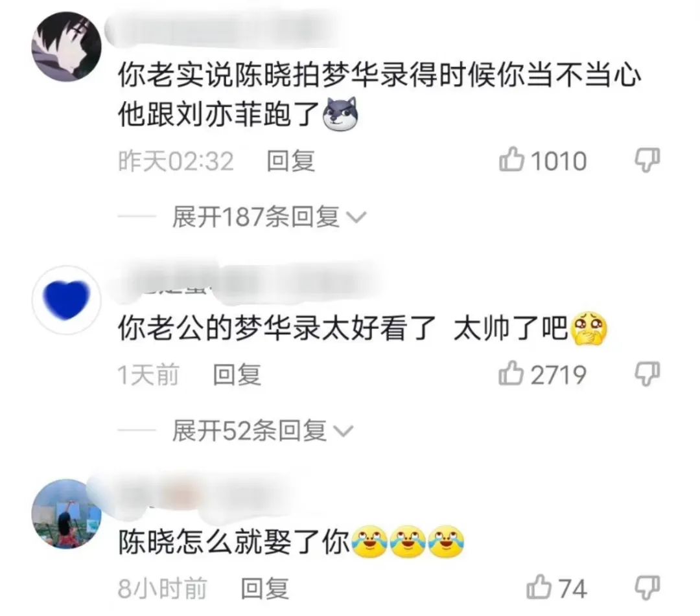Reply to the 昨天02:32 comment
Image resolution: width=700 pixels, height=616 pixels.
click(290, 161)
